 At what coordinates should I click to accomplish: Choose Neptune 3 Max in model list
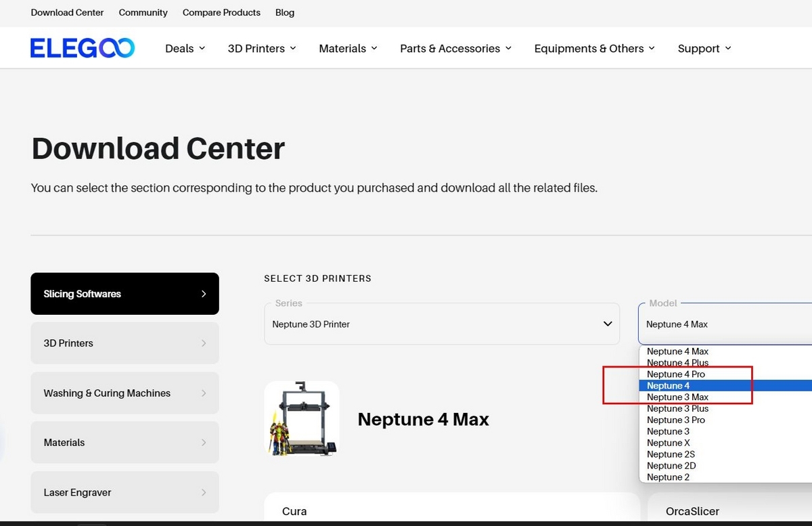click(x=725, y=397)
